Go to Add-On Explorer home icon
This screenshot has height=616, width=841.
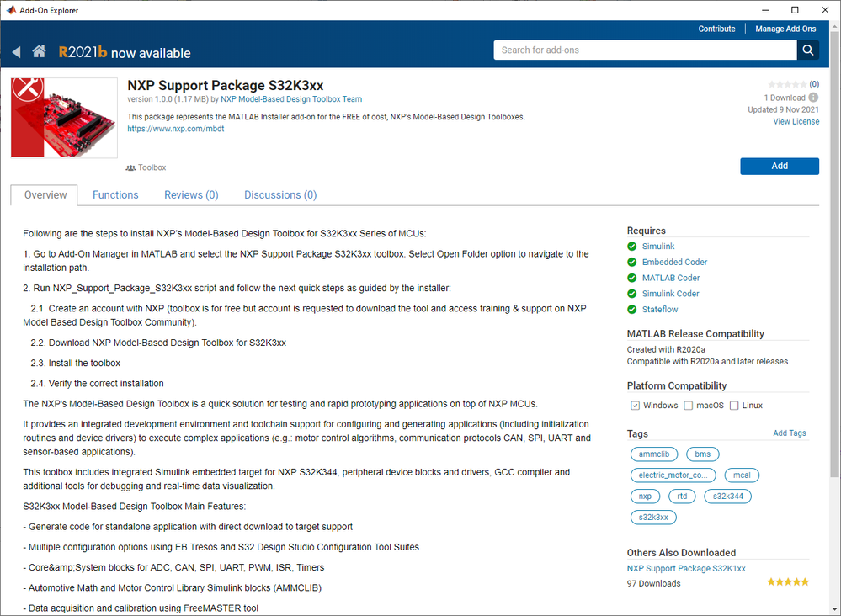point(39,51)
